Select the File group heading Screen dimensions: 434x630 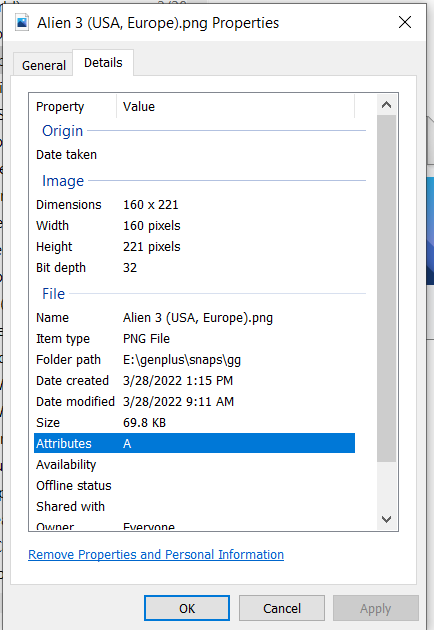point(53,294)
